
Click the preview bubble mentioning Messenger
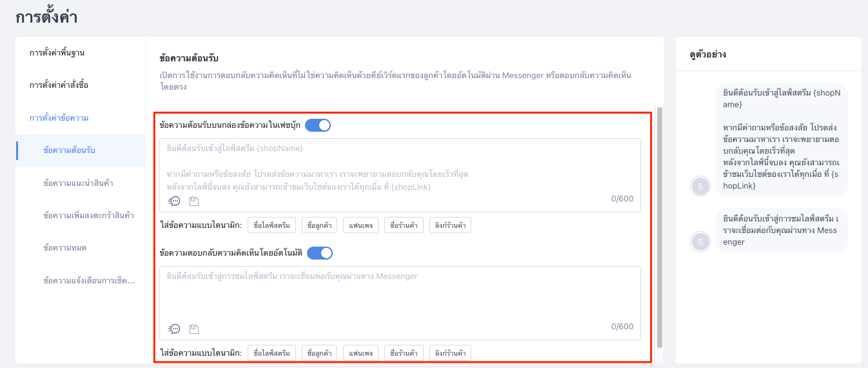(782, 230)
